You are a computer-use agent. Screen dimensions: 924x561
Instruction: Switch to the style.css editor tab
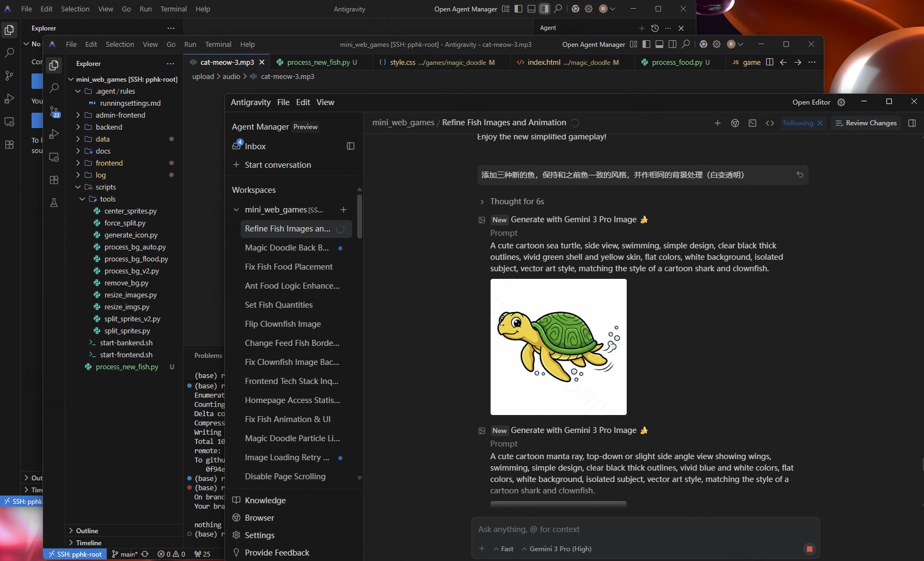[402, 62]
